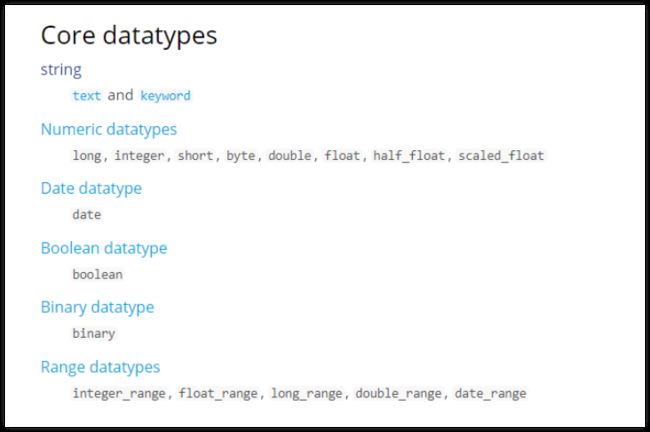Screen dimensions: 650x432
Task: Click the Core datatypes title
Action: (x=129, y=36)
